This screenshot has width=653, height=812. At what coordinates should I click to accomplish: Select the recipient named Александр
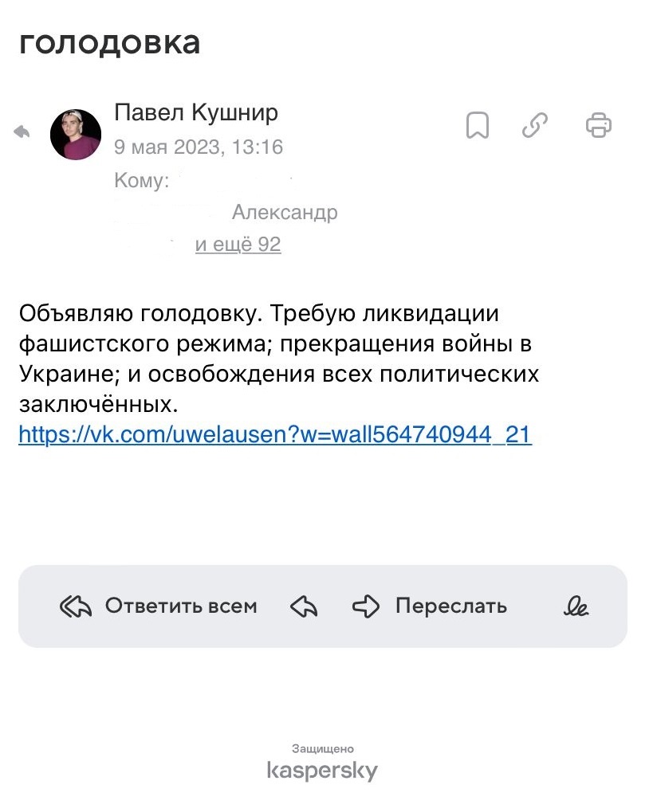click(285, 213)
